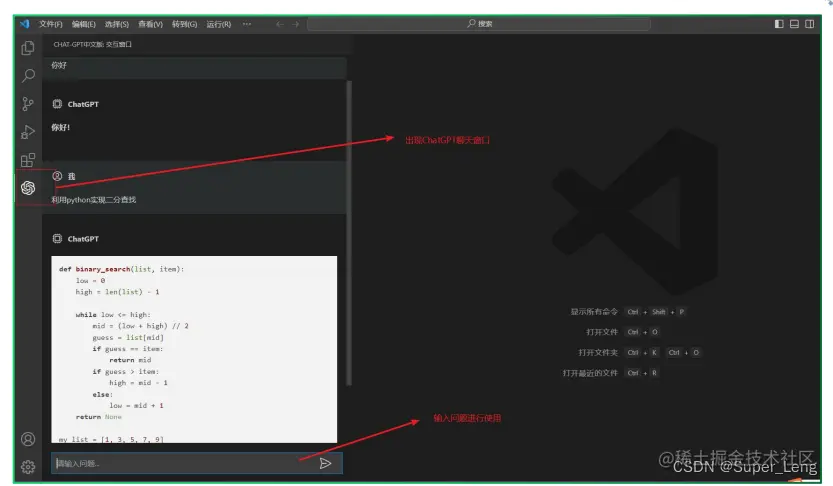Open the Extensions icon in activity bar

pos(28,160)
